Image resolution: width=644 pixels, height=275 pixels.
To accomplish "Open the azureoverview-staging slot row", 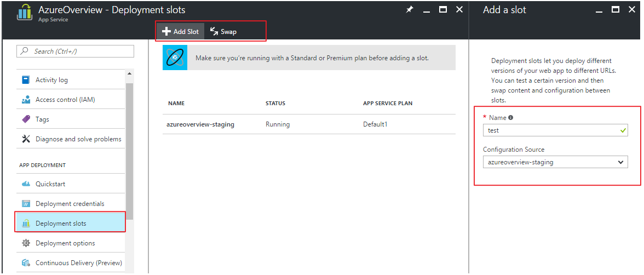I will pyautogui.click(x=309, y=124).
